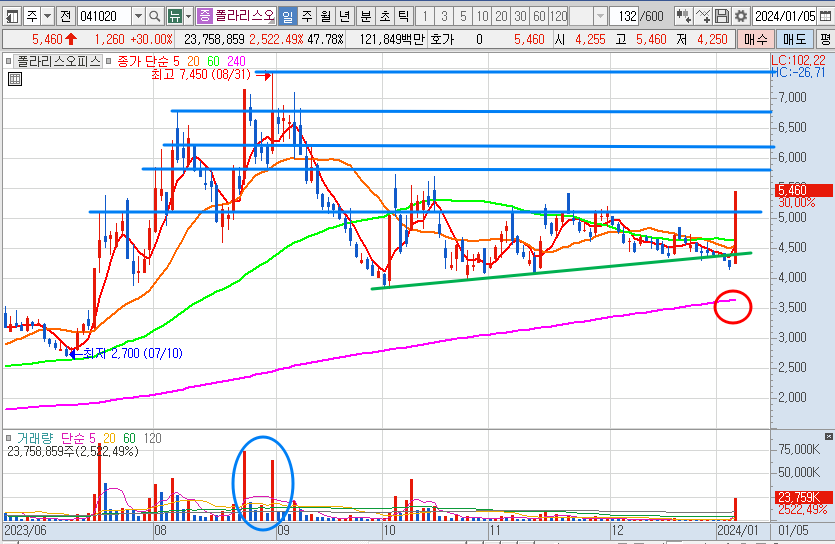The image size is (835, 544).
Task: Select interval 60 button
Action: [539, 16]
